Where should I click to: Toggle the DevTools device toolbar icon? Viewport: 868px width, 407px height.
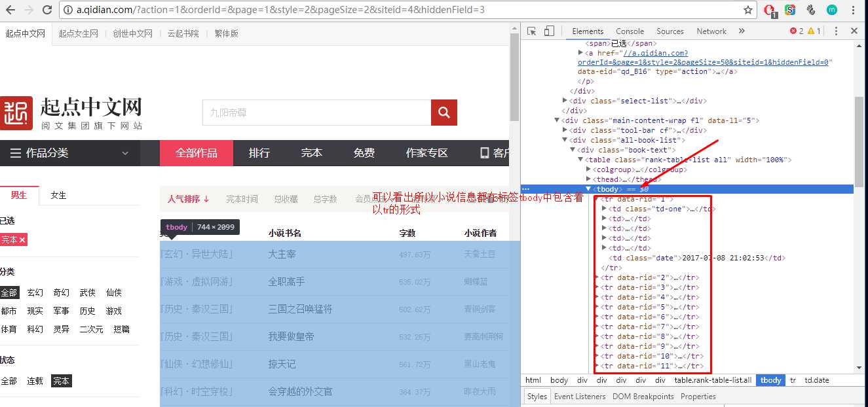point(549,31)
